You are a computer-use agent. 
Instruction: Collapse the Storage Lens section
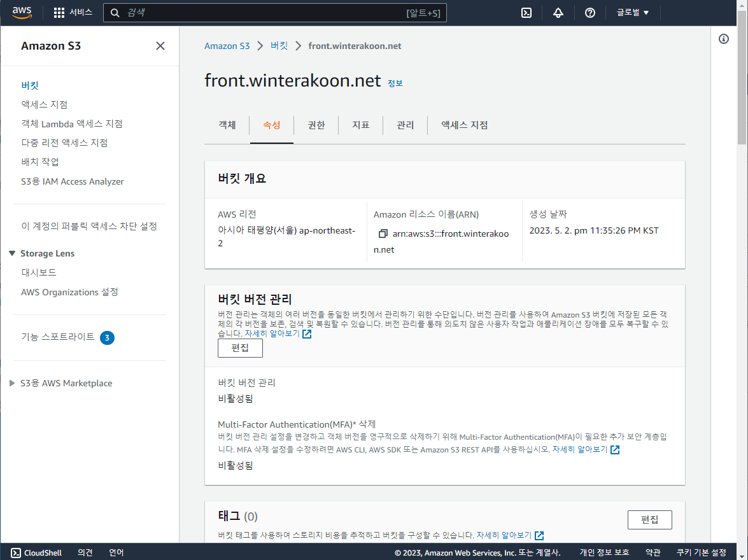[12, 253]
